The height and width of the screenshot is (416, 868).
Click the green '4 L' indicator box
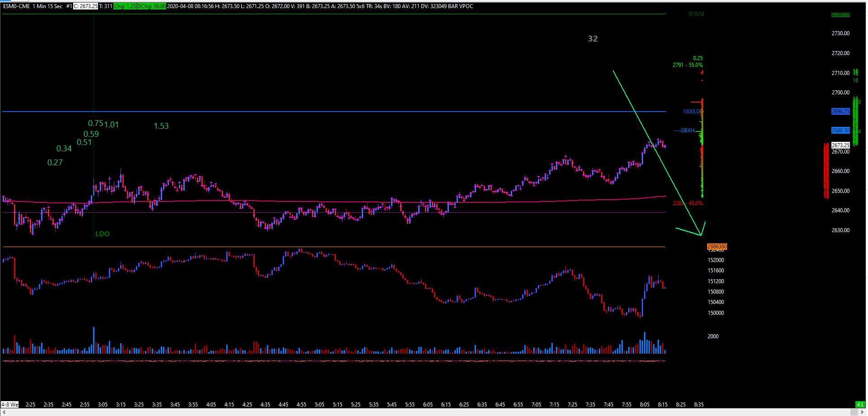860,404
